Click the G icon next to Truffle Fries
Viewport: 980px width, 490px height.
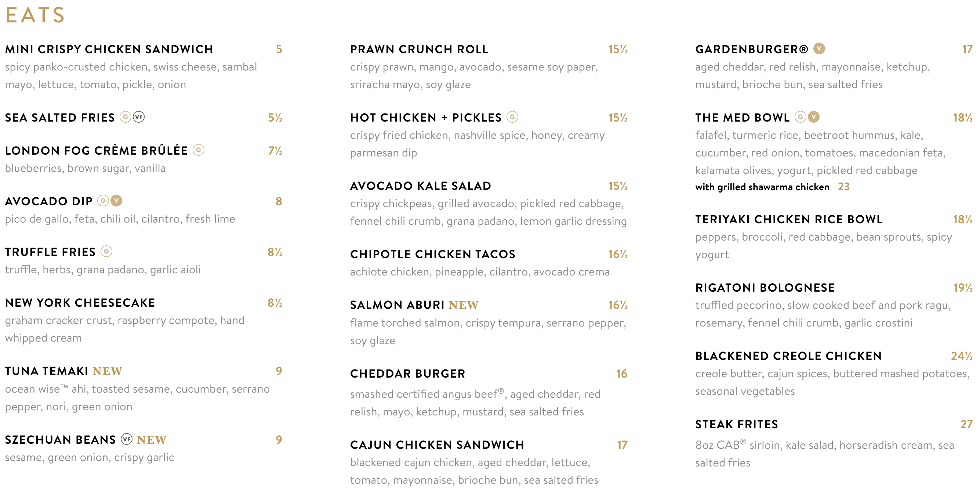point(106,251)
